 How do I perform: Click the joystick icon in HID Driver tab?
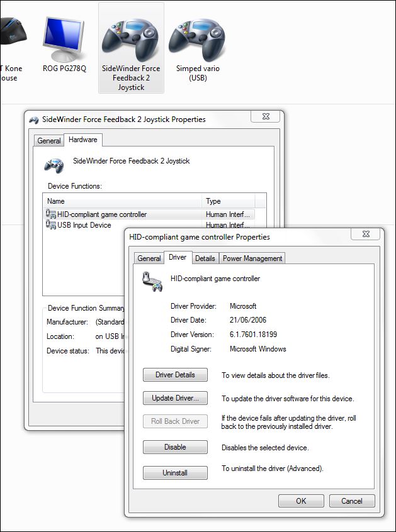[152, 282]
